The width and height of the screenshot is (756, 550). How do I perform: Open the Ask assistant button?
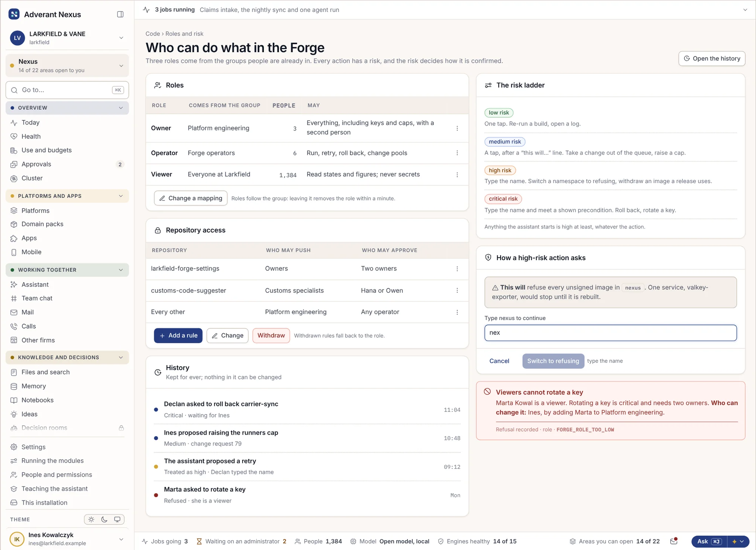[x=709, y=542]
